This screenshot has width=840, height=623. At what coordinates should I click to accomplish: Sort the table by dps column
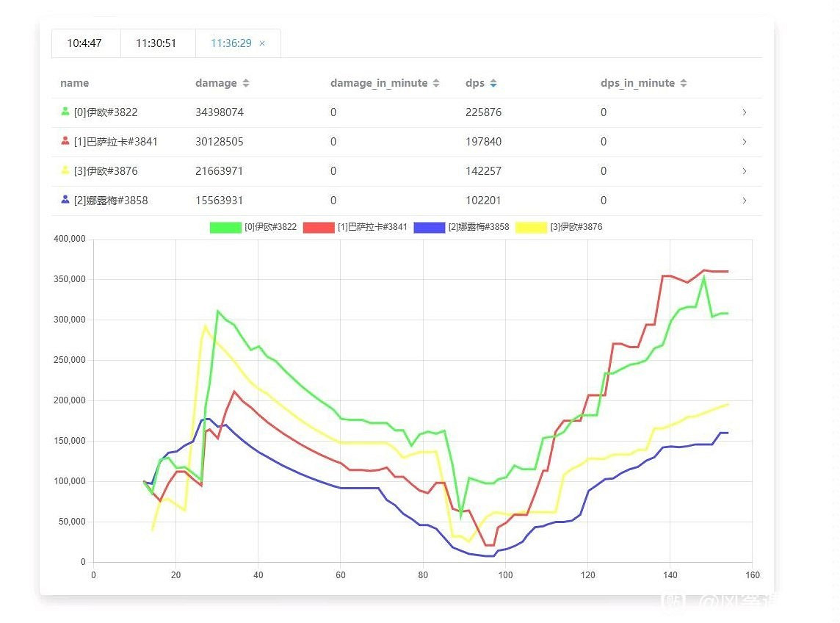click(x=493, y=83)
